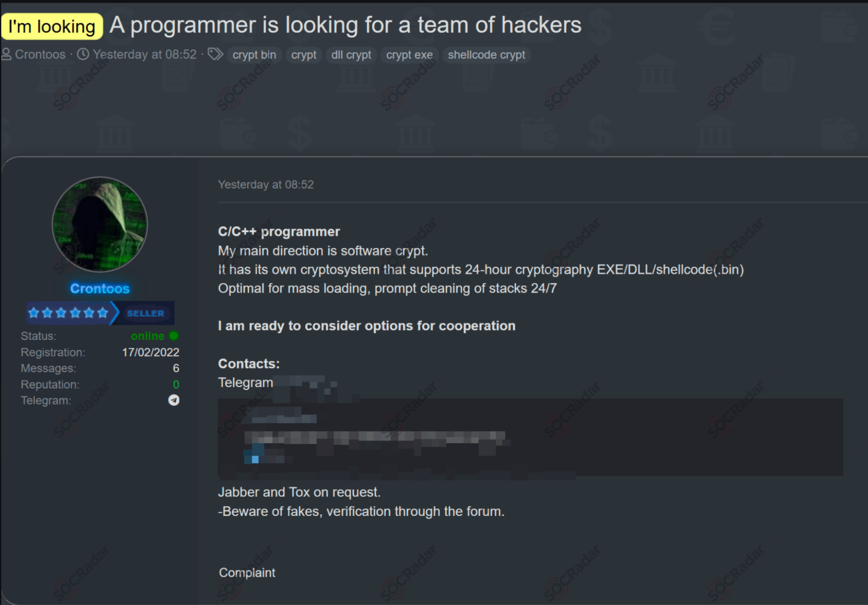Screen dimensions: 868x605
Task: Click the post timestamp "Yesterday at 08:52" above message
Action: click(x=266, y=184)
